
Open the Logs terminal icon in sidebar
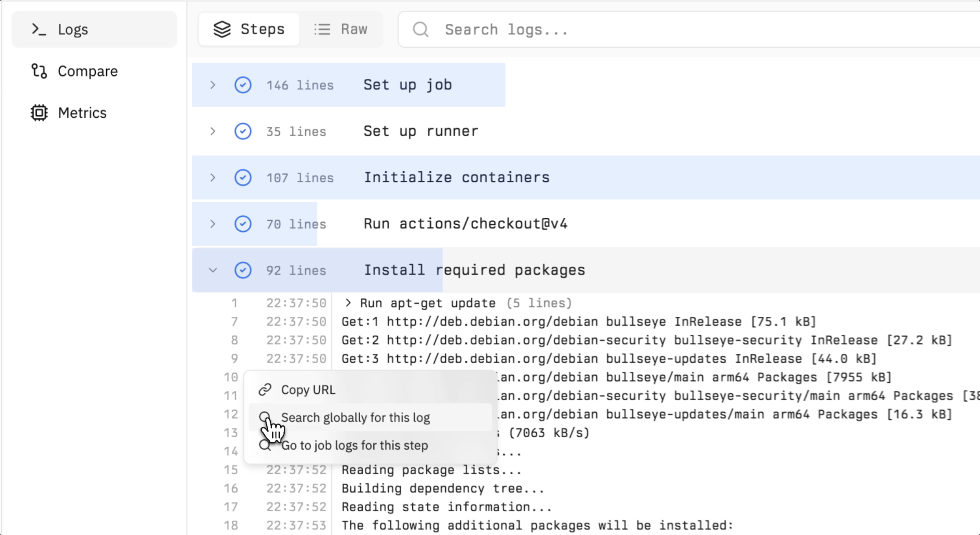tap(39, 29)
